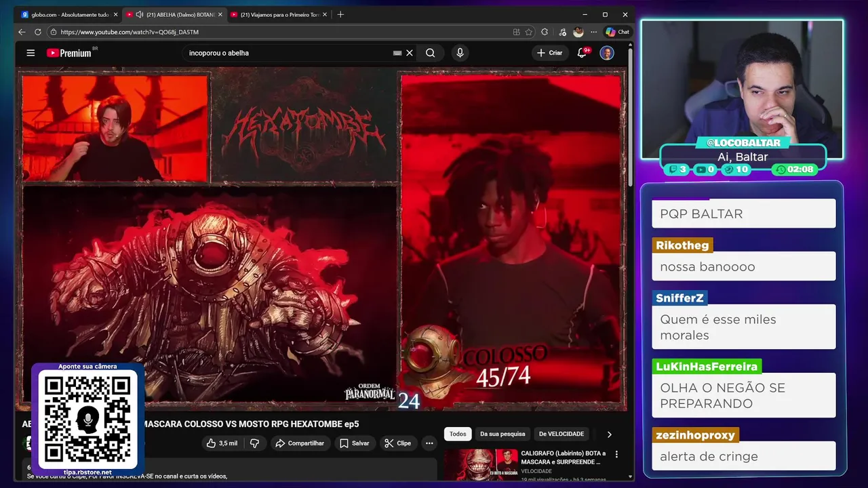Image resolution: width=868 pixels, height=488 pixels.
Task: Click the PQP BALTAR chat message
Action: coord(744,213)
